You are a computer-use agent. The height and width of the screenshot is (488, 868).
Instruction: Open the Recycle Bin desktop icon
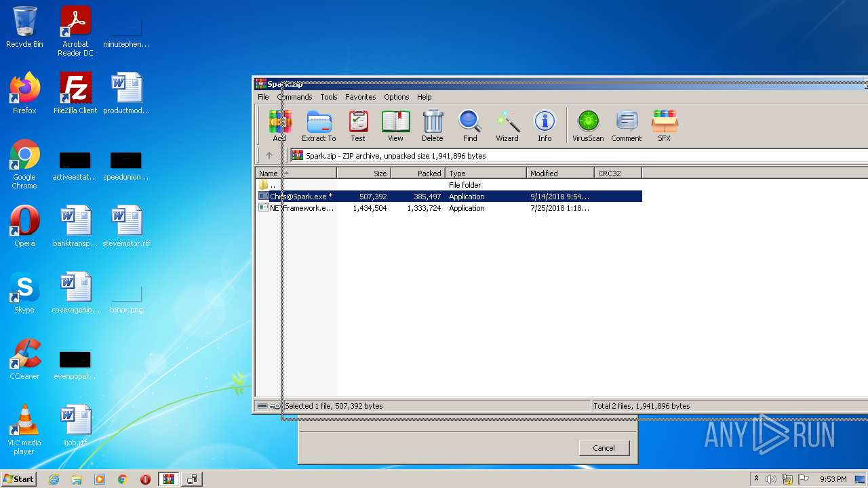click(24, 27)
